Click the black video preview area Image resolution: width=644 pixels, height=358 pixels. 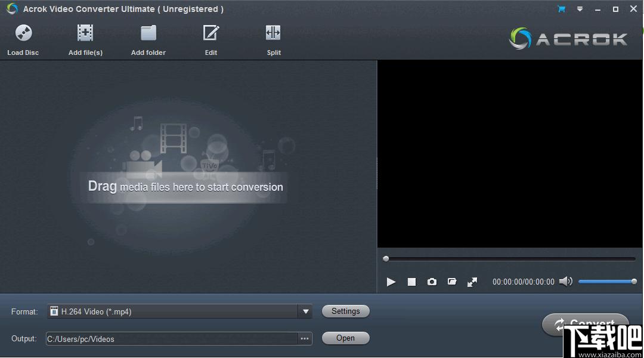tap(509, 154)
